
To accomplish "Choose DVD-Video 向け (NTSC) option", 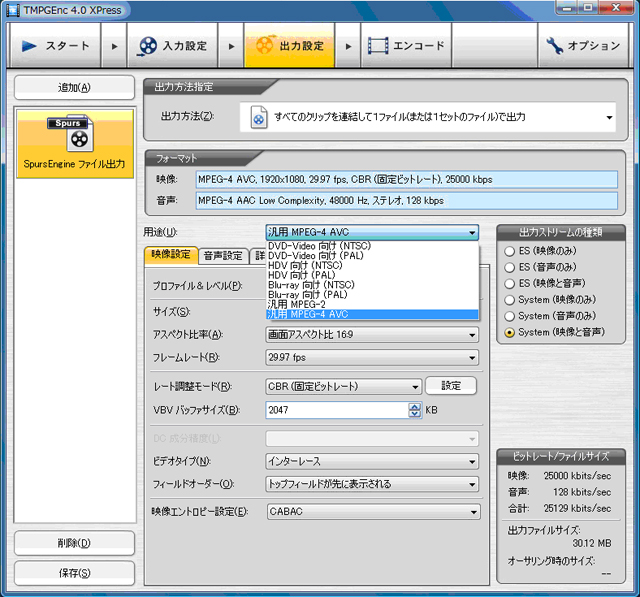I will coord(372,246).
